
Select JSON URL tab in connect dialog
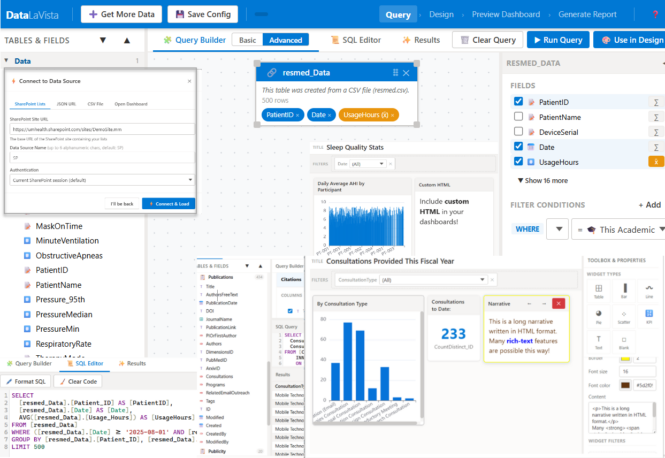click(66, 104)
